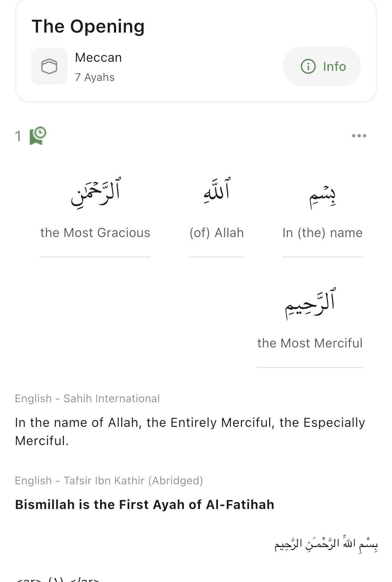
Task: Tap the Arabic word above "the Most Gracious"
Action: [95, 192]
